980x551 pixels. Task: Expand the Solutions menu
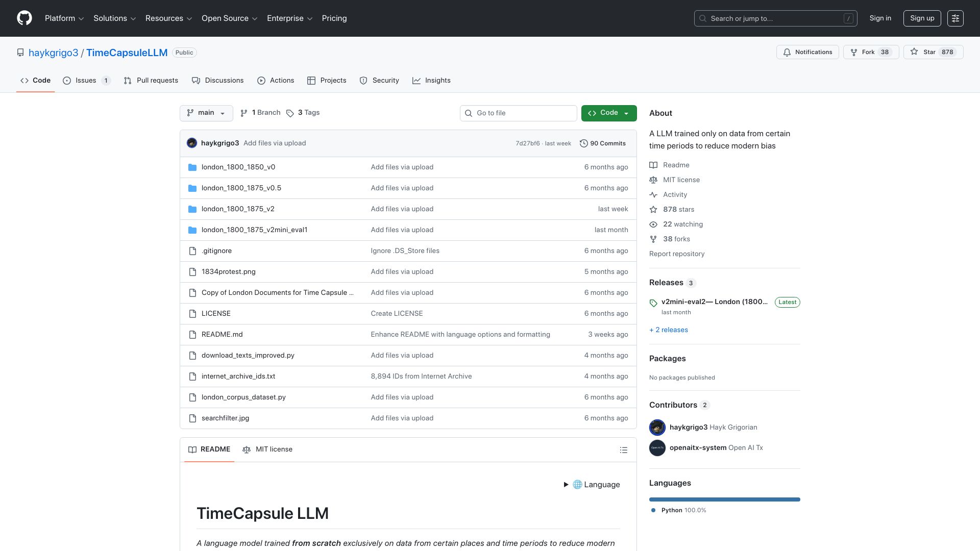pos(115,18)
